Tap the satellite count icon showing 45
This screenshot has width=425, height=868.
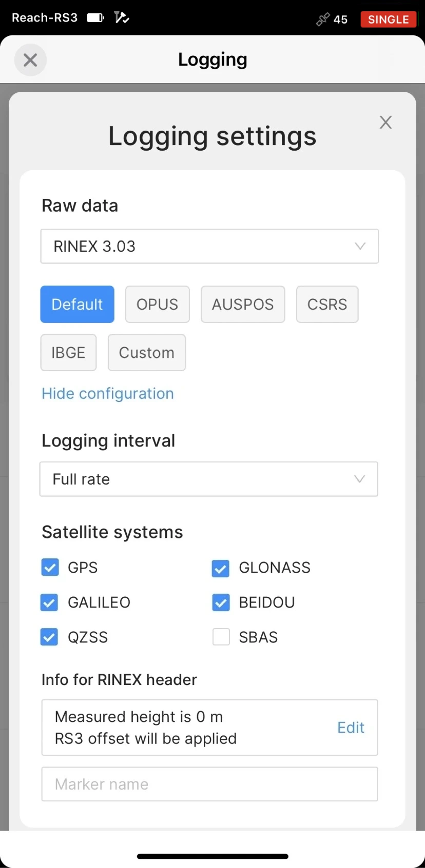[332, 19]
